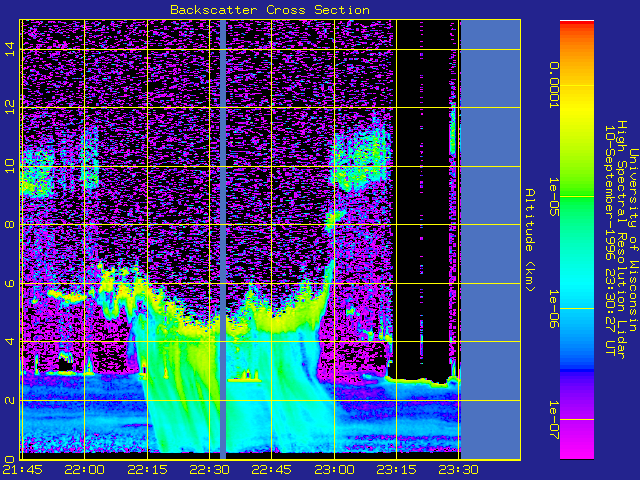Image resolution: width=640 pixels, height=480 pixels.
Task: Click the 'High Spectral Resolution Lidar' text
Action: pos(621,240)
